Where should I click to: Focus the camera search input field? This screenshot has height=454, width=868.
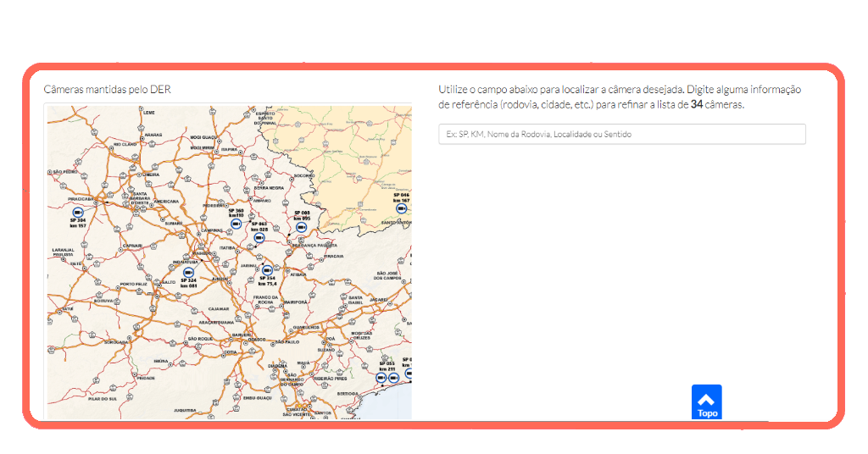622,135
